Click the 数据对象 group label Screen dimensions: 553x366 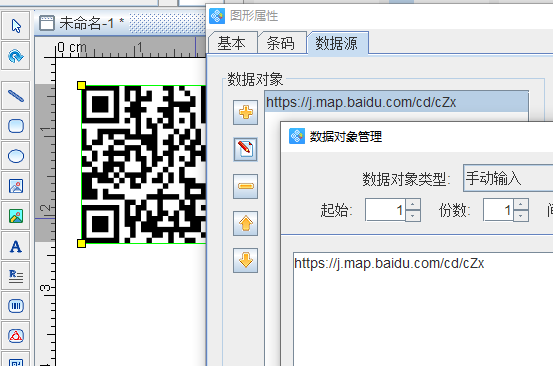tap(255, 79)
